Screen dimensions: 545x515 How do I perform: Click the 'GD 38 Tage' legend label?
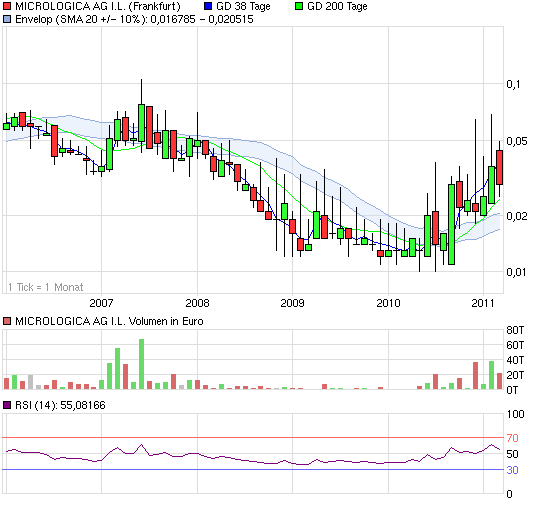(243, 6)
